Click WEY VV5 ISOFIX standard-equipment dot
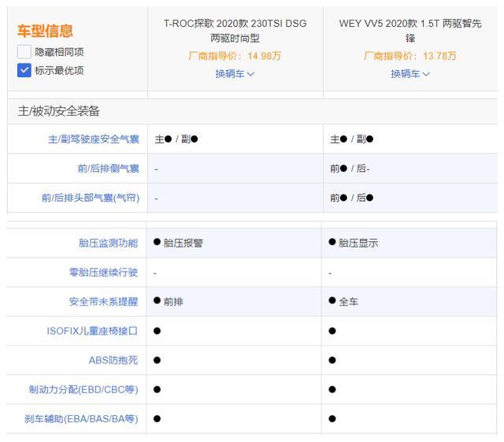 (x=332, y=331)
